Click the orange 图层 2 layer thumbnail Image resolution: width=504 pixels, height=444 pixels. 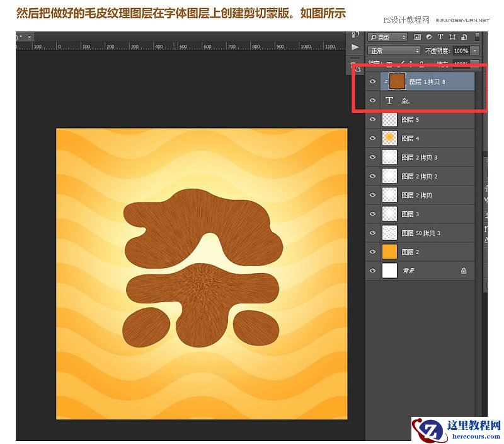pos(389,252)
